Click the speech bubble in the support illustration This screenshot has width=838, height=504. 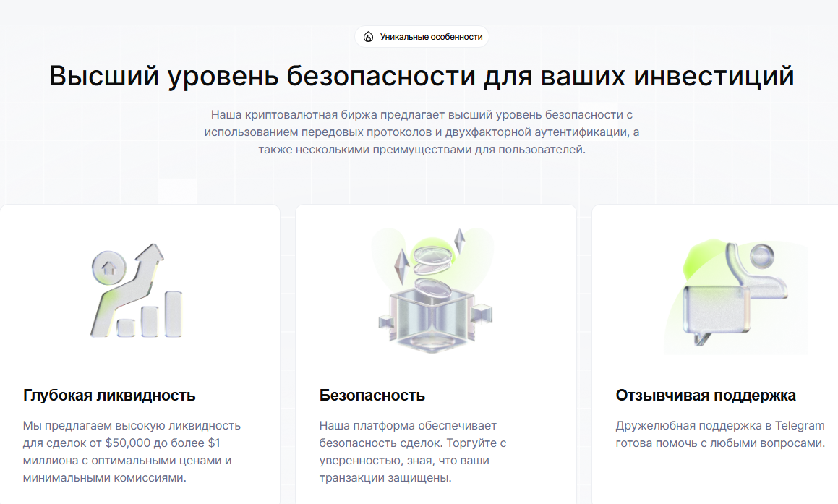tap(713, 312)
